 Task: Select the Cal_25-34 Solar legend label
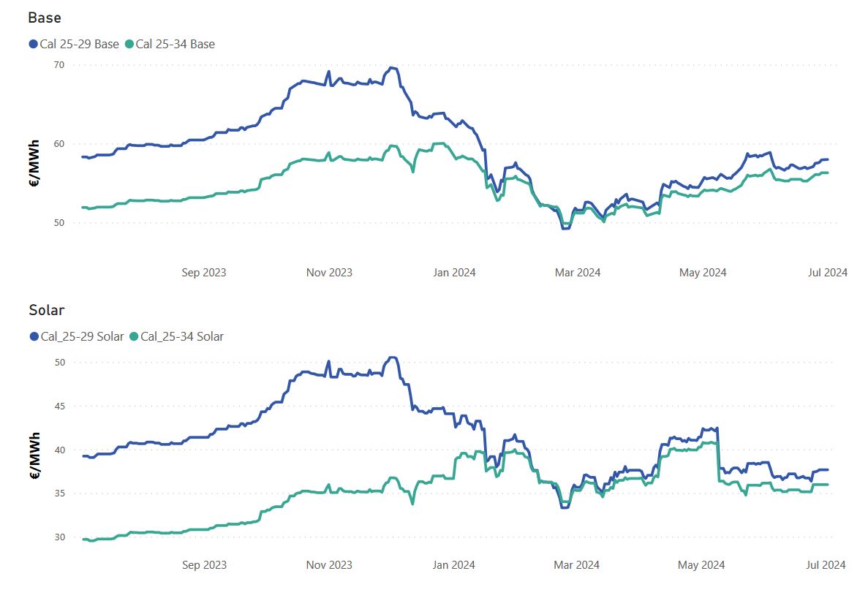182,336
